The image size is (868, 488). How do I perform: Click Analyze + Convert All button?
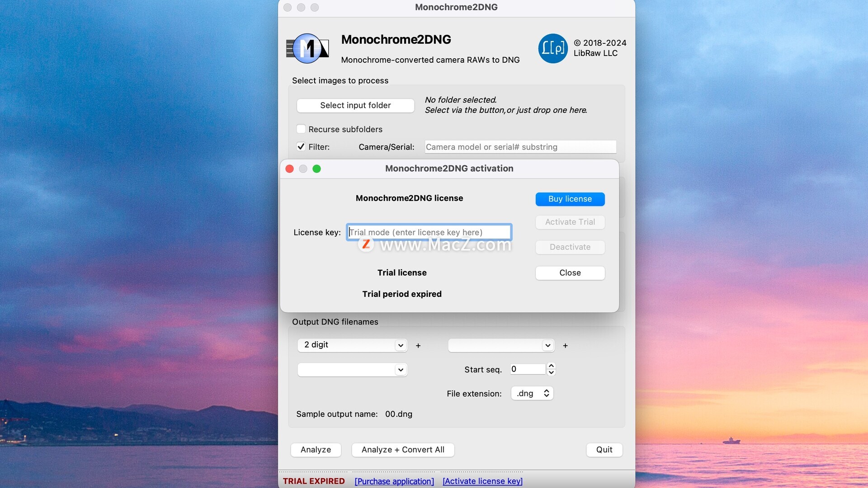[x=403, y=450]
